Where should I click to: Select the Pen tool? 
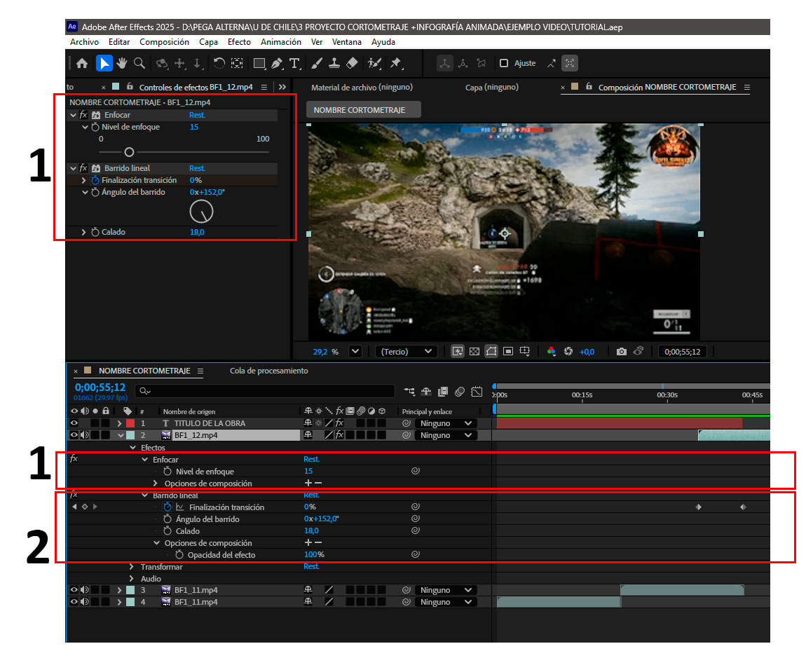coord(277,63)
